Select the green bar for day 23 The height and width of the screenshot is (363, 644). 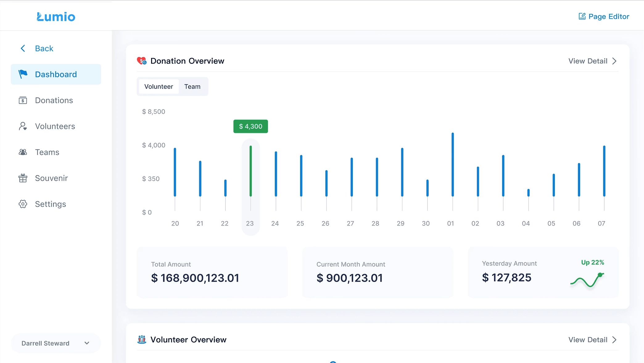251,171
